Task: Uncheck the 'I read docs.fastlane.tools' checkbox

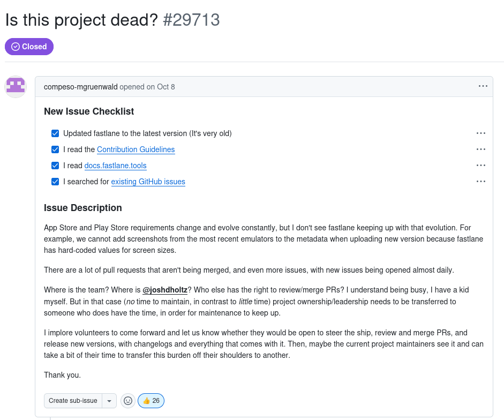Action: pos(55,166)
